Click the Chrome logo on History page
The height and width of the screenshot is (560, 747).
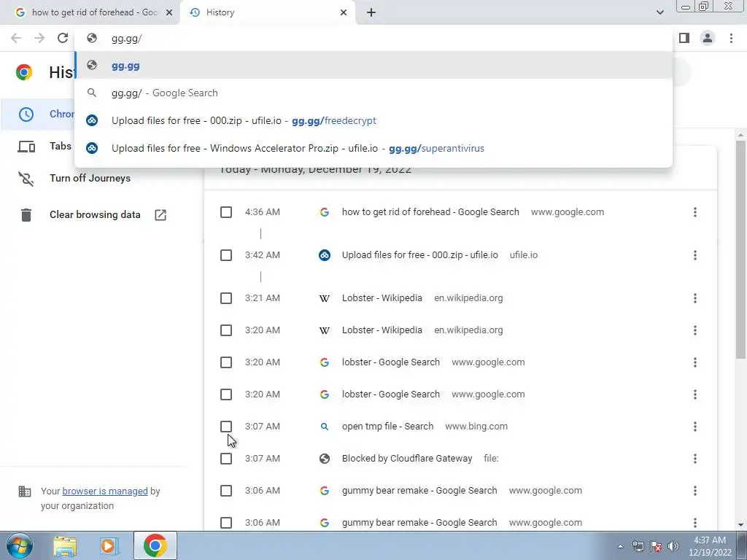24,72
